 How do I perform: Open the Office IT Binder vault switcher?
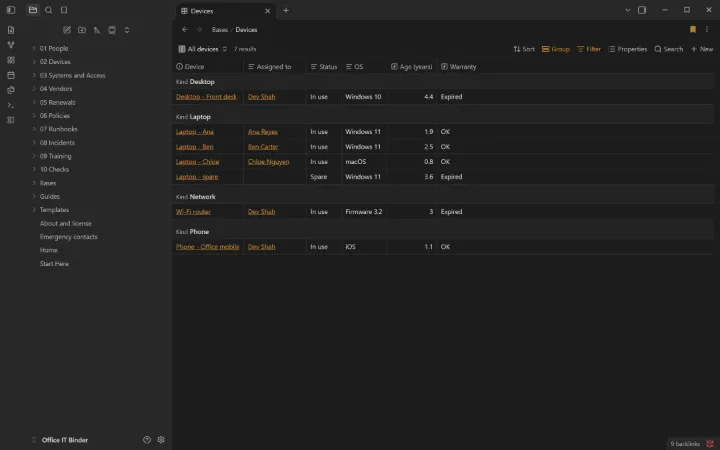point(60,440)
